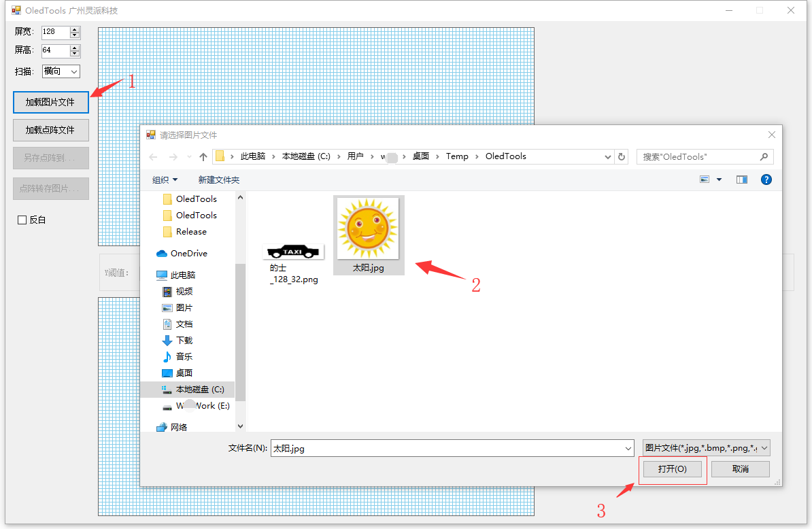Click the up-one-level arrow
The width and height of the screenshot is (812, 529).
coord(203,157)
